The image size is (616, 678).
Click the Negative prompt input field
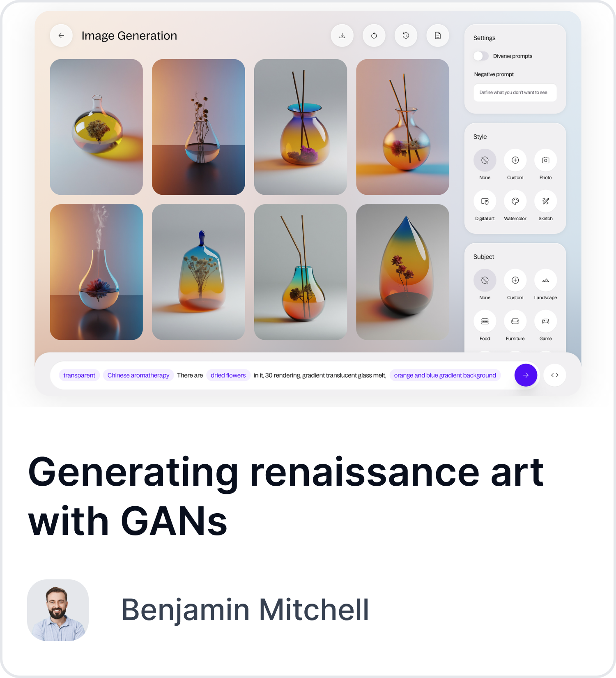[x=515, y=92]
